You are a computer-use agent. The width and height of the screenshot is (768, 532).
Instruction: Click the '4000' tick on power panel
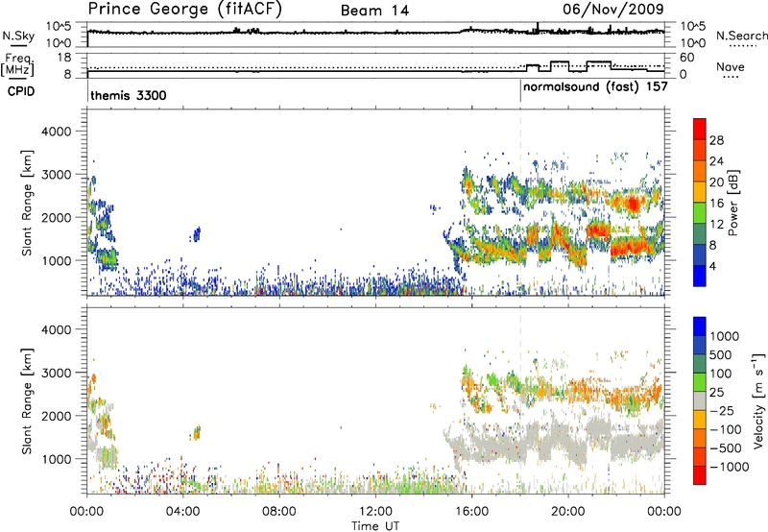(x=57, y=132)
